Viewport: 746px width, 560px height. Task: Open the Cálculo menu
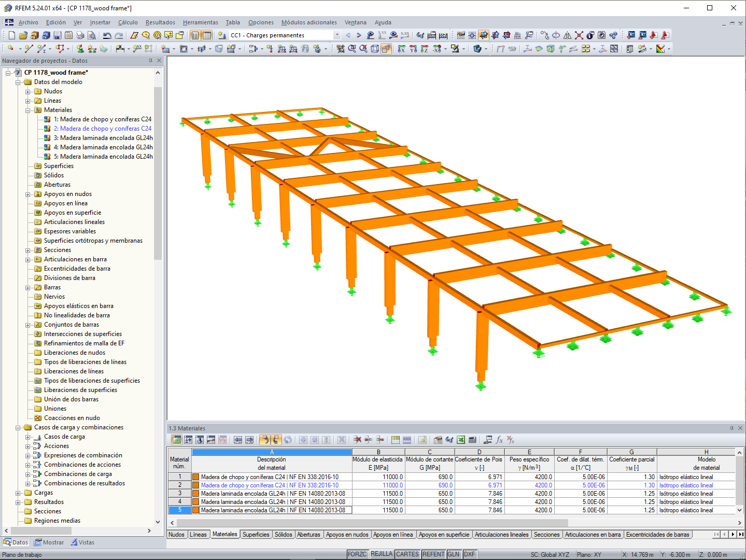point(127,22)
